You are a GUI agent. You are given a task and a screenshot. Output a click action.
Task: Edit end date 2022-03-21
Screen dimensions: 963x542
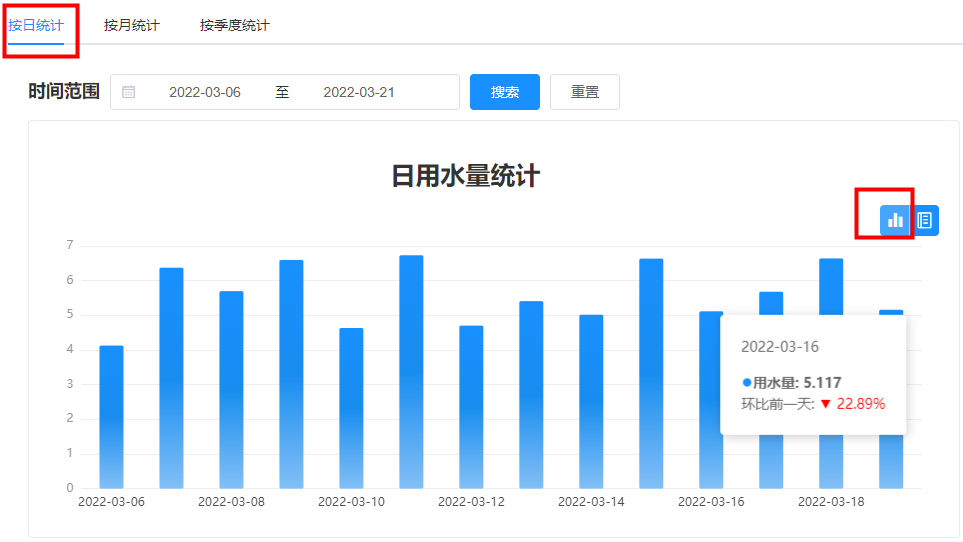(359, 92)
